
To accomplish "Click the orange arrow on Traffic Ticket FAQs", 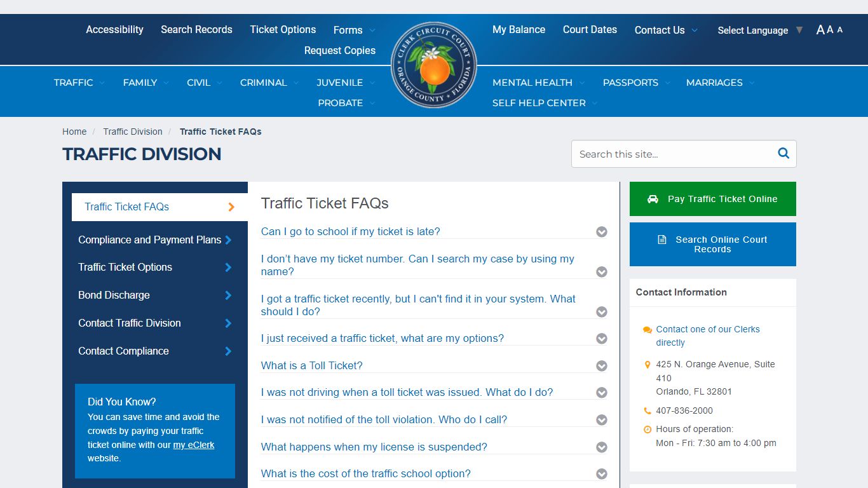I will [x=231, y=207].
